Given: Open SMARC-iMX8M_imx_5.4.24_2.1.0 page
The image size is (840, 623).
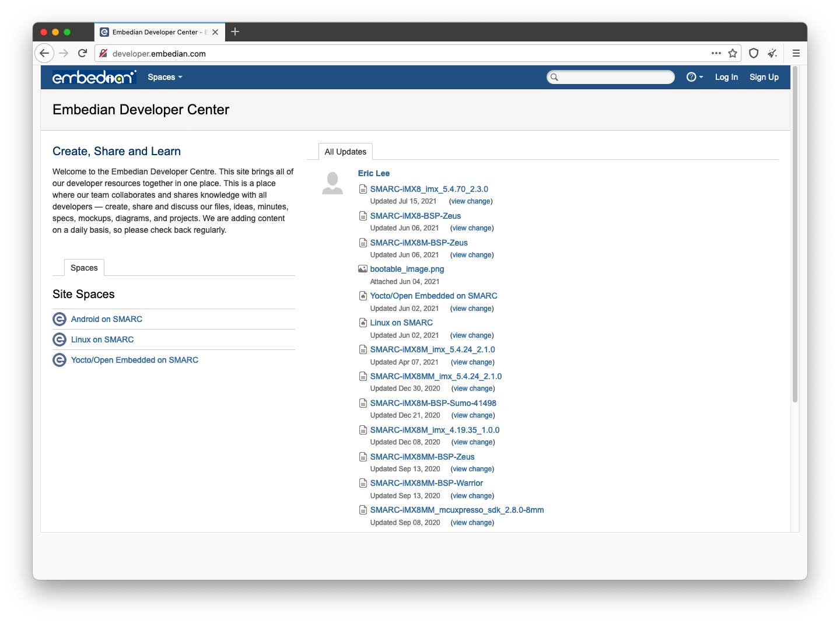Looking at the screenshot, I should click(x=433, y=349).
